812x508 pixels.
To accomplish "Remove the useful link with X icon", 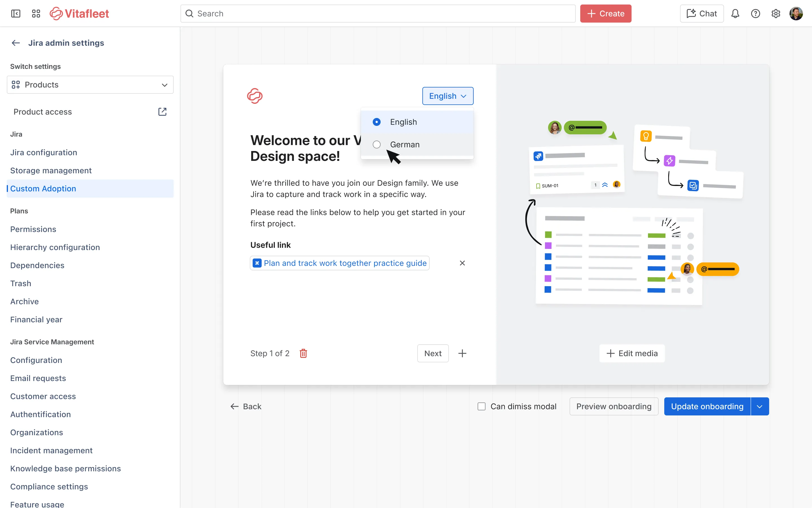I will (x=462, y=263).
